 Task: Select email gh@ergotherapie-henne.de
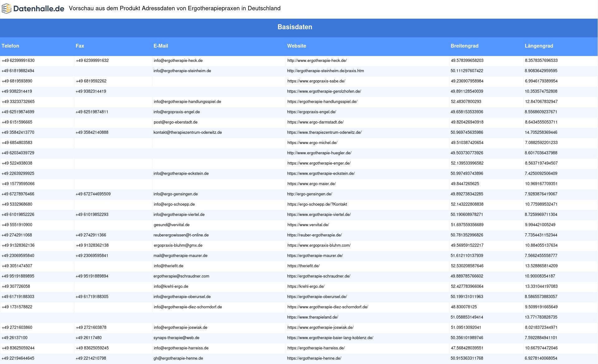coord(178,358)
